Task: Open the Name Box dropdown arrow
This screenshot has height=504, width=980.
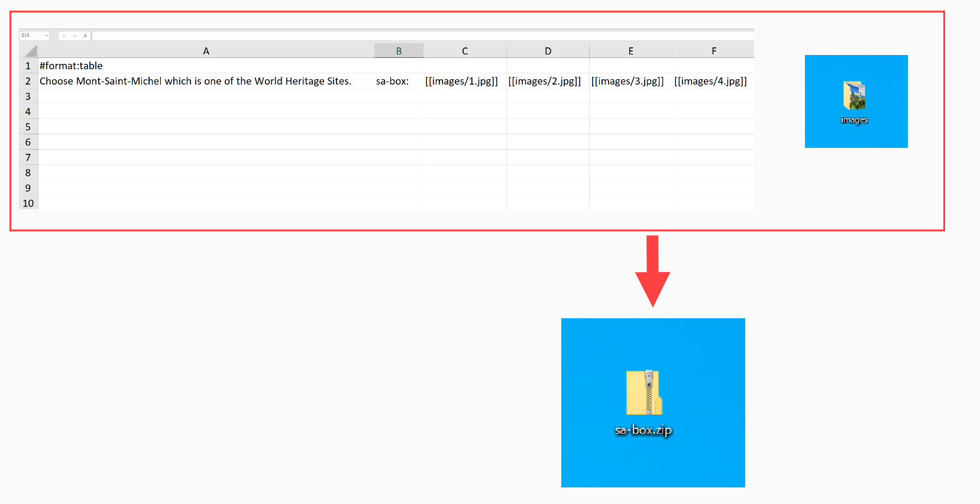Action: [46, 35]
